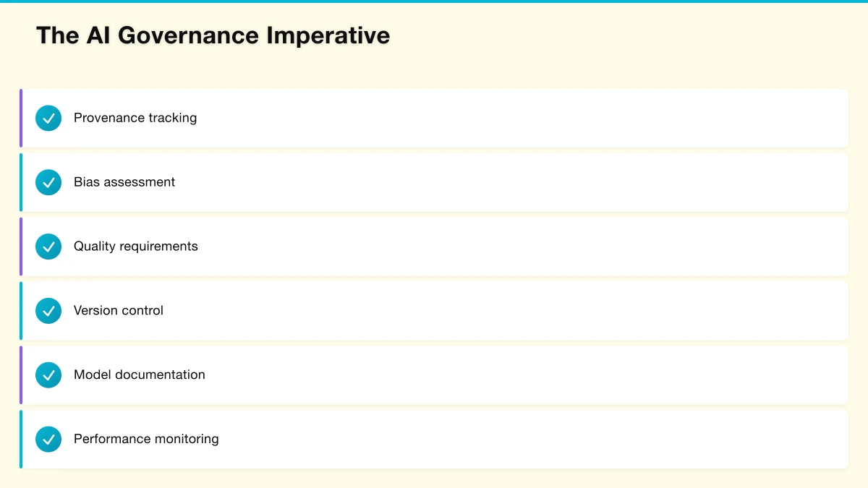This screenshot has height=488, width=868.
Task: Select the teal accent bar of Bias assessment card
Action: pyautogui.click(x=21, y=182)
